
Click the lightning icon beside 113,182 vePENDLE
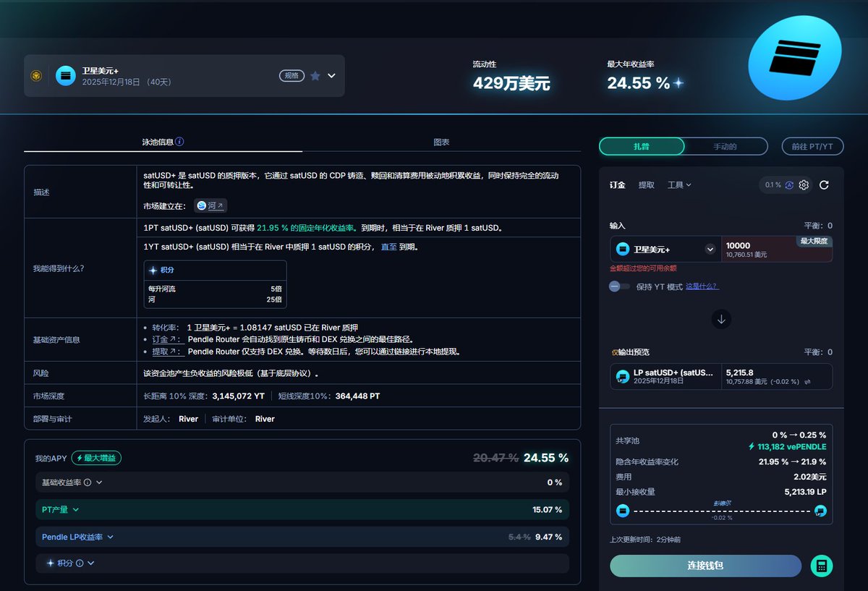(752, 447)
